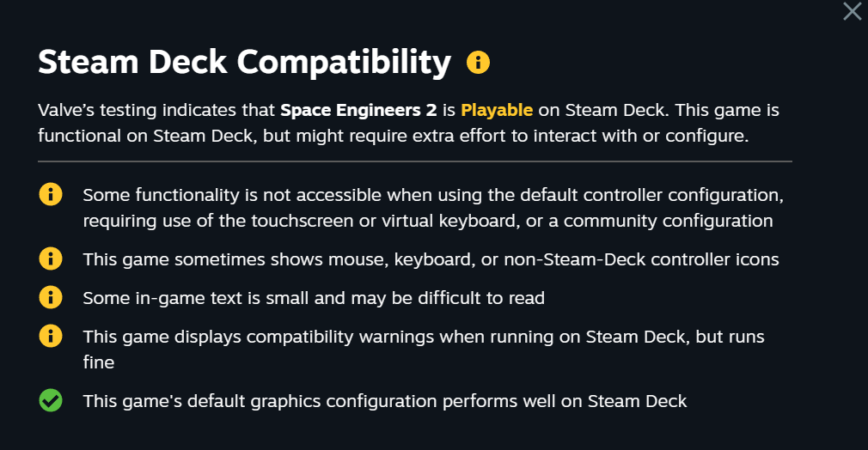Image resolution: width=868 pixels, height=450 pixels.
Task: Click the yellow "Playable" status text
Action: (497, 110)
